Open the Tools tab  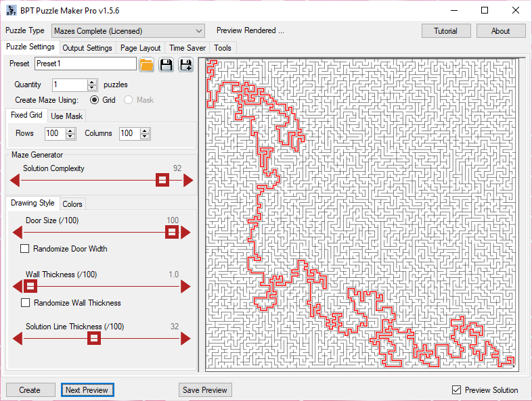223,48
